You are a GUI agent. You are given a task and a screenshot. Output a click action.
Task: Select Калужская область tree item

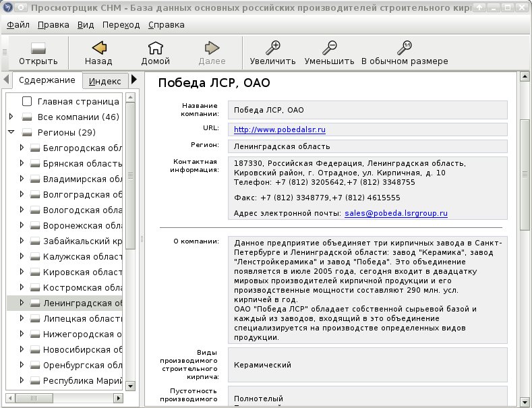pyautogui.click(x=82, y=257)
